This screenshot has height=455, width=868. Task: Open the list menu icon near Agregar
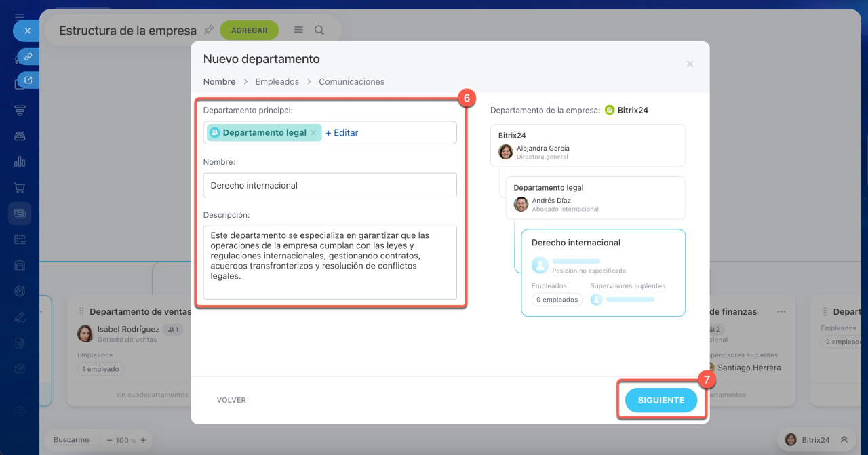point(298,31)
